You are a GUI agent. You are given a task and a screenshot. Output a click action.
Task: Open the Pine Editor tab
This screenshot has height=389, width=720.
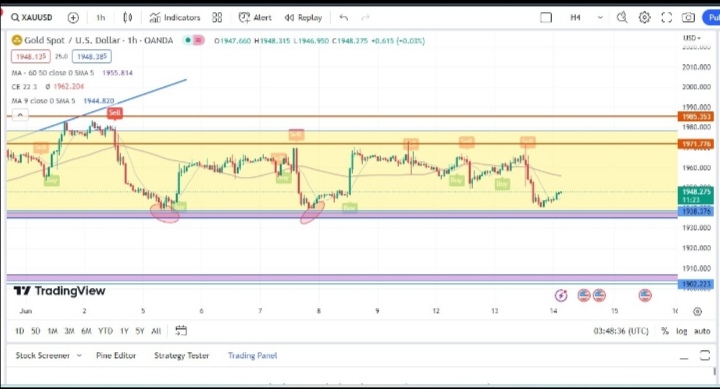tap(116, 355)
